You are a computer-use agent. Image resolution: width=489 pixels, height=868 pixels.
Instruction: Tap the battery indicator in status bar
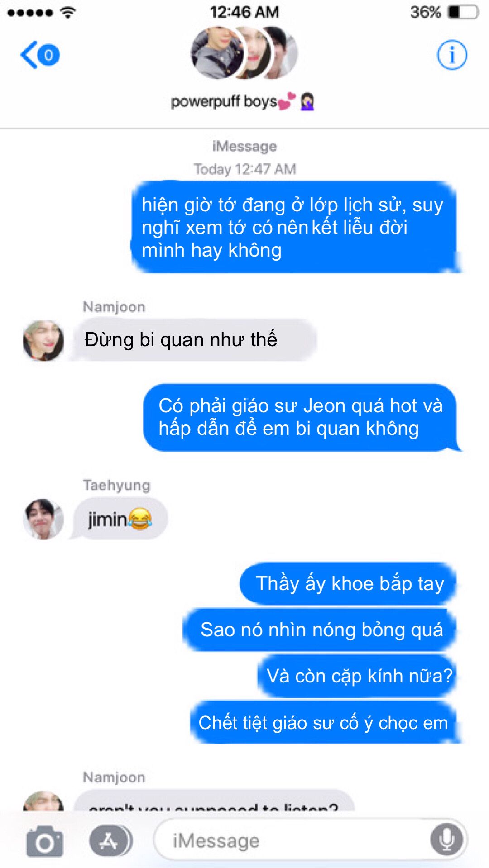click(463, 12)
